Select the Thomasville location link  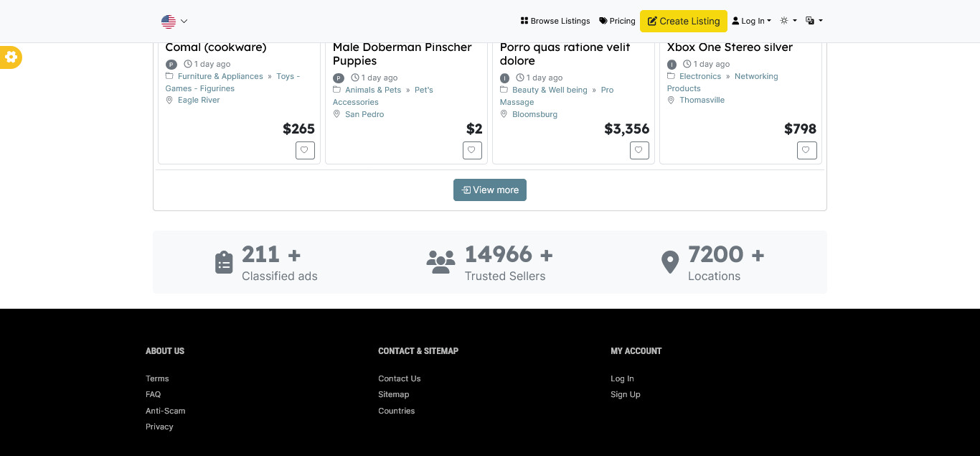click(702, 100)
